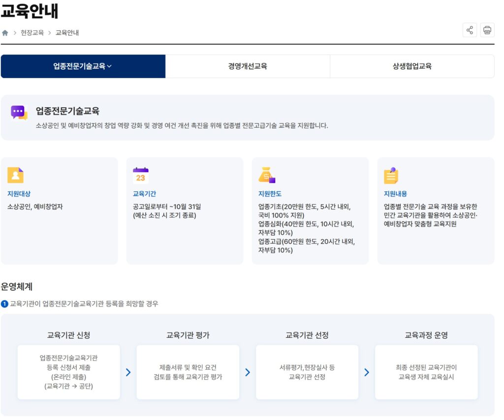504x420 pixels.
Task: Click the 교육기간 calendar icon
Action: point(141,175)
